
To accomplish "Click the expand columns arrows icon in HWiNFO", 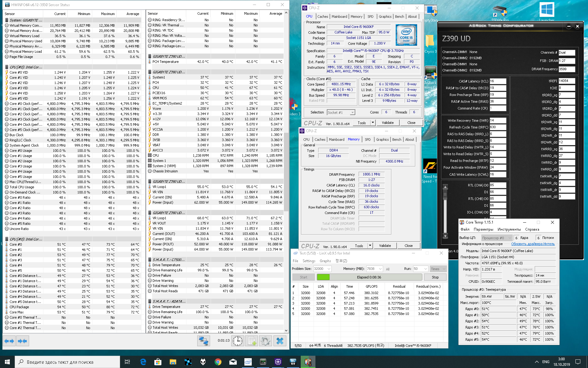I will [9, 341].
